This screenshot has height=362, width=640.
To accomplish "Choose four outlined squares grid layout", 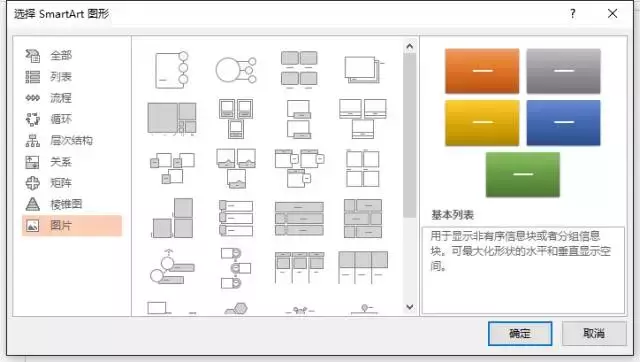I will point(363,168).
